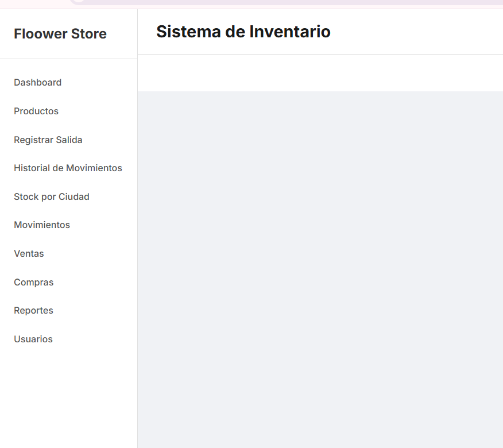The width and height of the screenshot is (503, 448).
Task: Click the header bottom border line
Action: click(320, 54)
